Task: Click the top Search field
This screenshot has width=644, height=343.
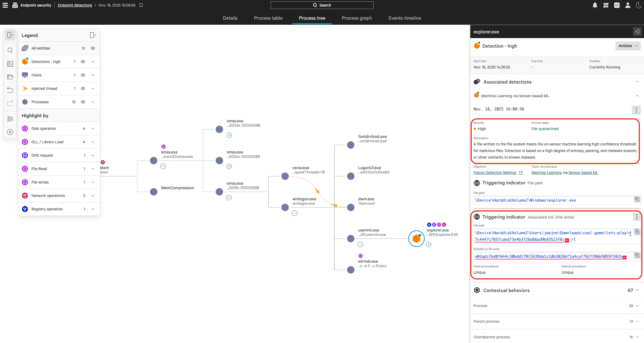Action: 322,5
